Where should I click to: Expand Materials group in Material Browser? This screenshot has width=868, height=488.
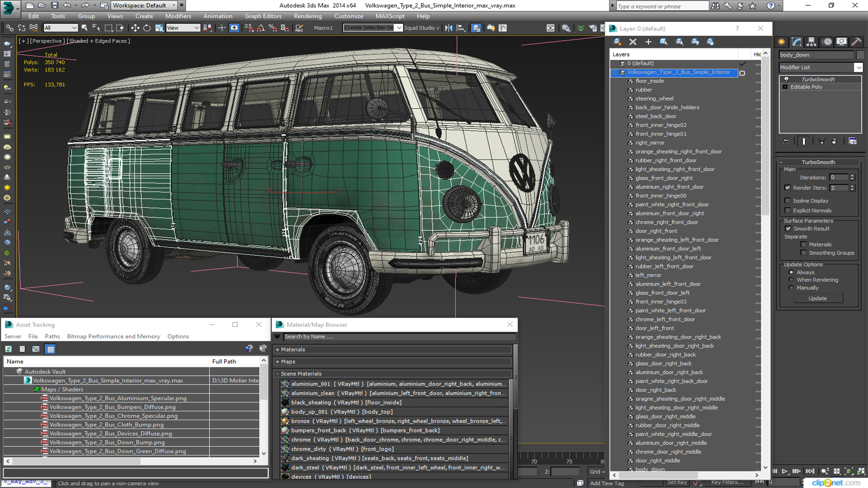click(x=278, y=349)
